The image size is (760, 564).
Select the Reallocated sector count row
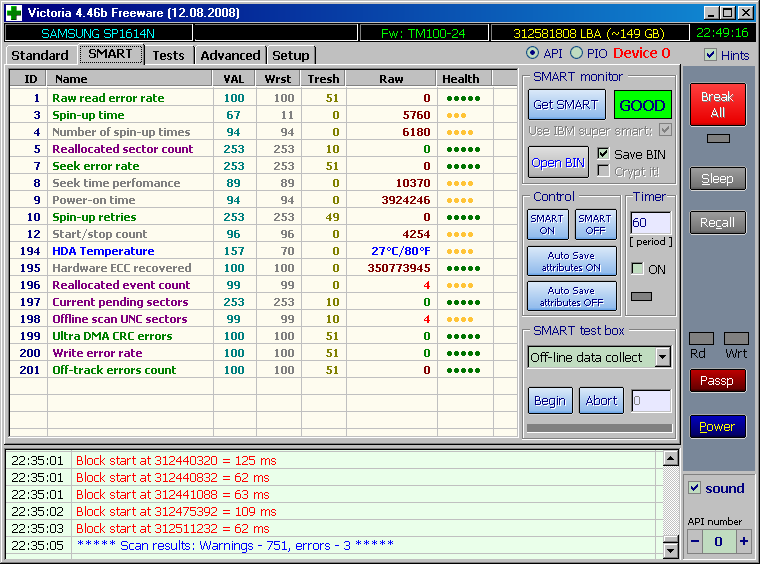point(263,149)
